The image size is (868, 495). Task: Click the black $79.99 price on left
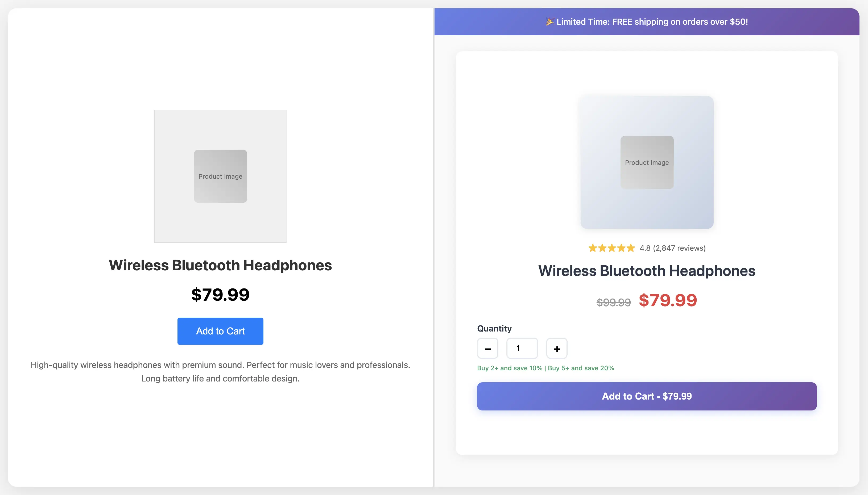pos(220,294)
